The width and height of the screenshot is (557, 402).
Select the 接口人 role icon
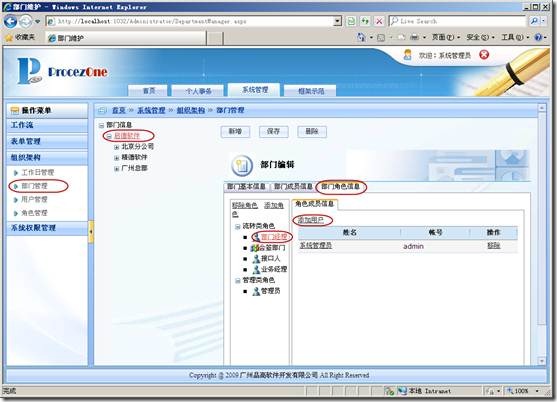pos(256,259)
